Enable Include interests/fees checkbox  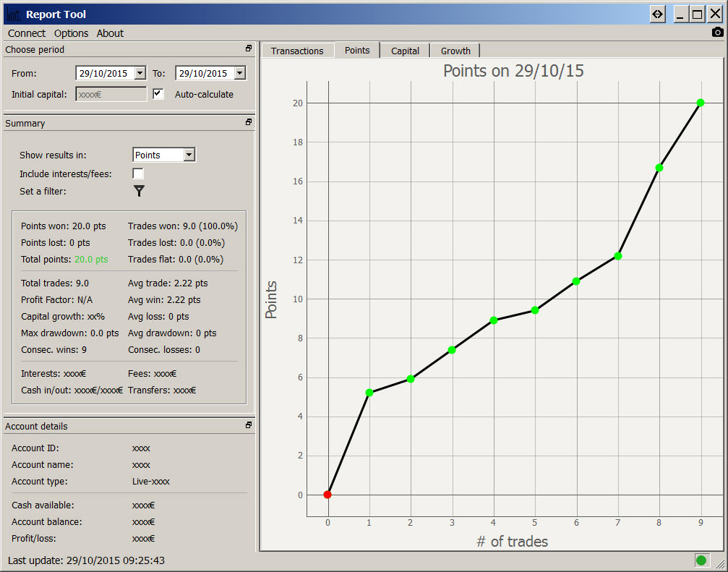(138, 174)
